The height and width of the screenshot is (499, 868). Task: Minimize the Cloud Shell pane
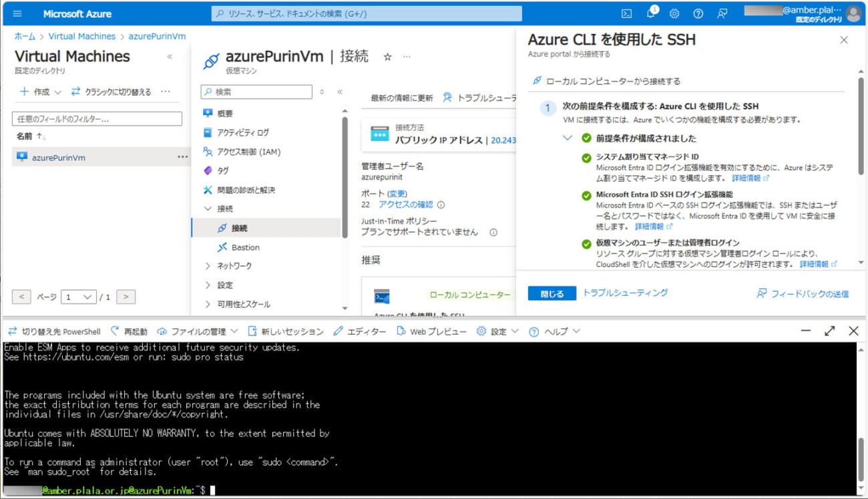tap(806, 331)
